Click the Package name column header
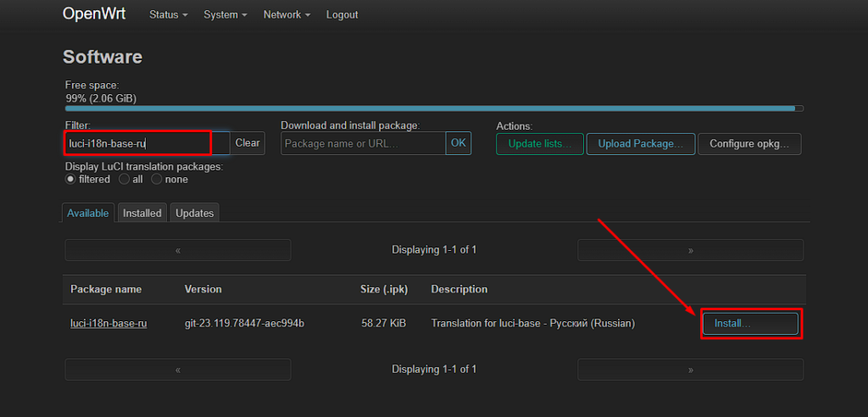868x417 pixels. (x=106, y=289)
